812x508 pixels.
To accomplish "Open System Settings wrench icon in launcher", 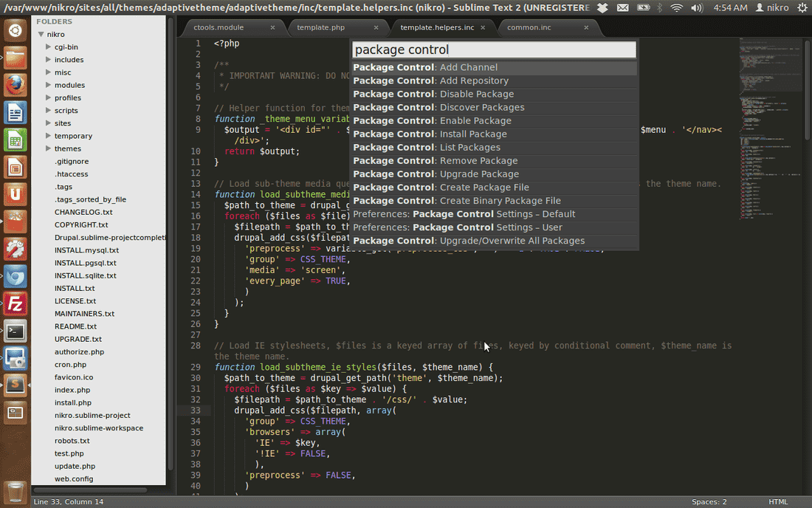I will click(x=15, y=250).
